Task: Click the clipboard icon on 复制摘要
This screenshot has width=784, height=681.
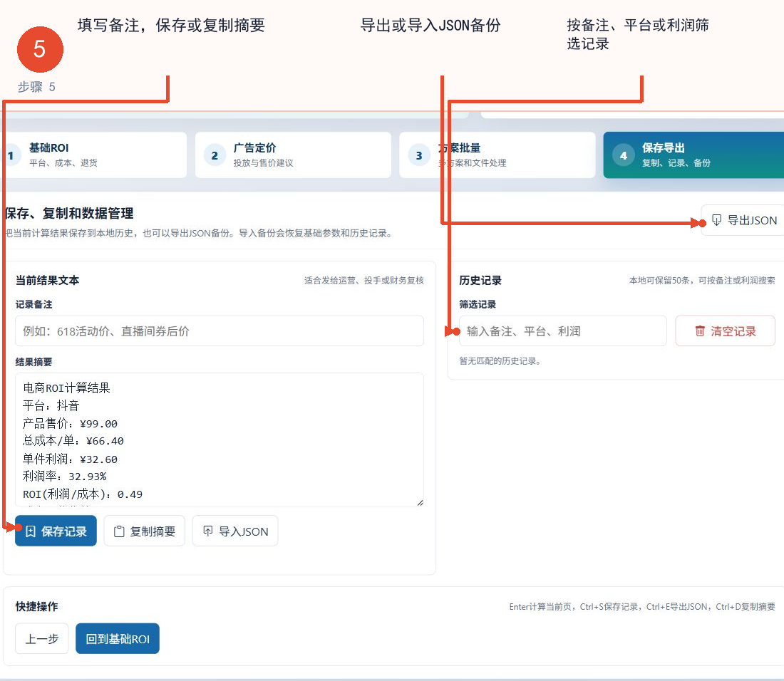Action: 119,531
